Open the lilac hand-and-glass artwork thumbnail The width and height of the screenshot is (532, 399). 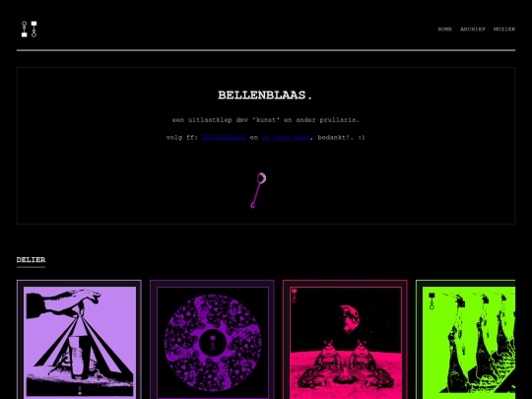coord(79,340)
